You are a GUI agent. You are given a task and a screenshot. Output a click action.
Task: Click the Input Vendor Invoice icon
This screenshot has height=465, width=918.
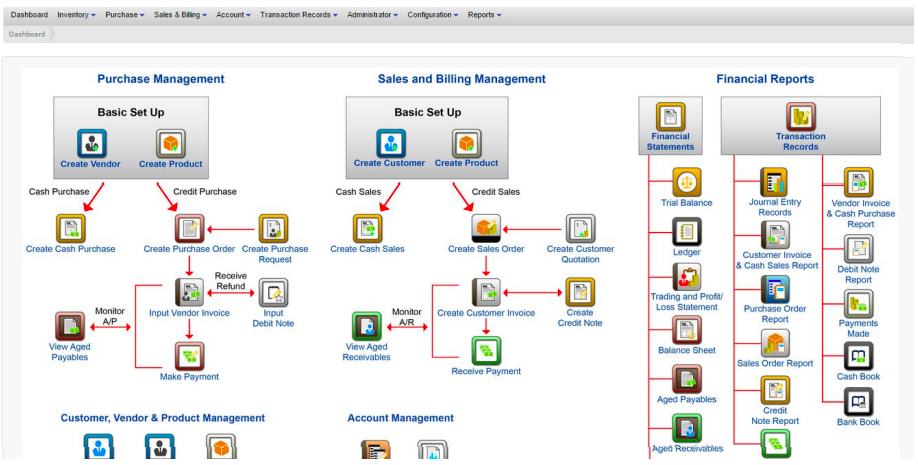coord(190,292)
